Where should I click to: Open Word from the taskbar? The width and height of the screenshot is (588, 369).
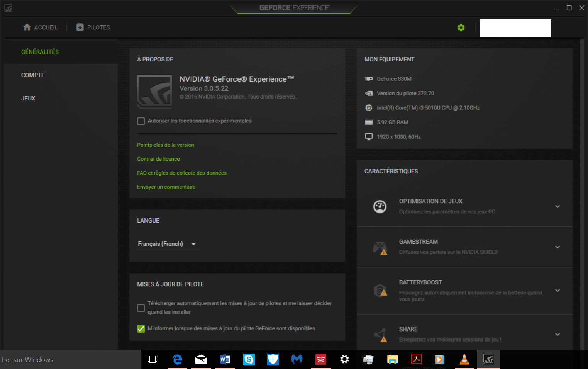tap(225, 359)
